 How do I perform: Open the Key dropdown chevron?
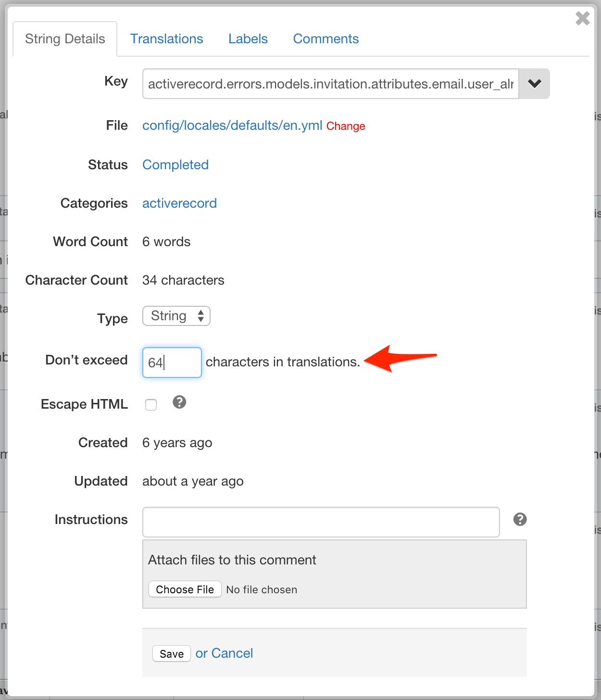click(534, 84)
